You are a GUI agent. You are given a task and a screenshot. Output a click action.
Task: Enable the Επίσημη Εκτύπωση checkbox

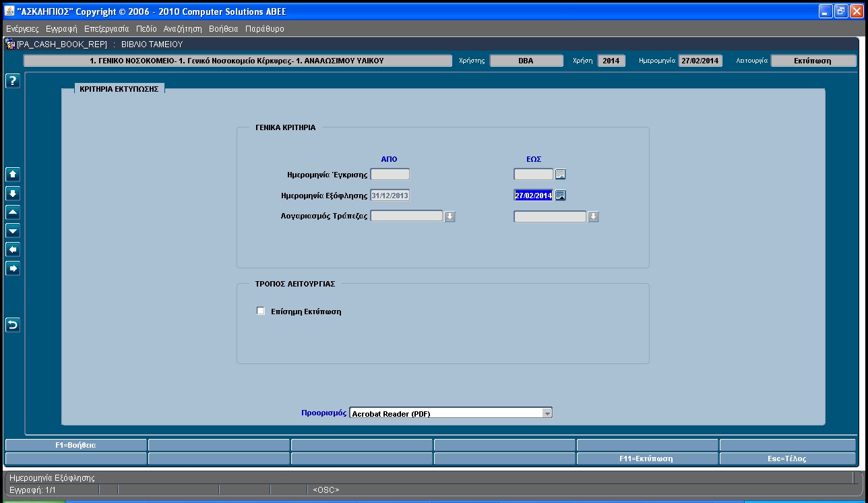[x=261, y=311]
